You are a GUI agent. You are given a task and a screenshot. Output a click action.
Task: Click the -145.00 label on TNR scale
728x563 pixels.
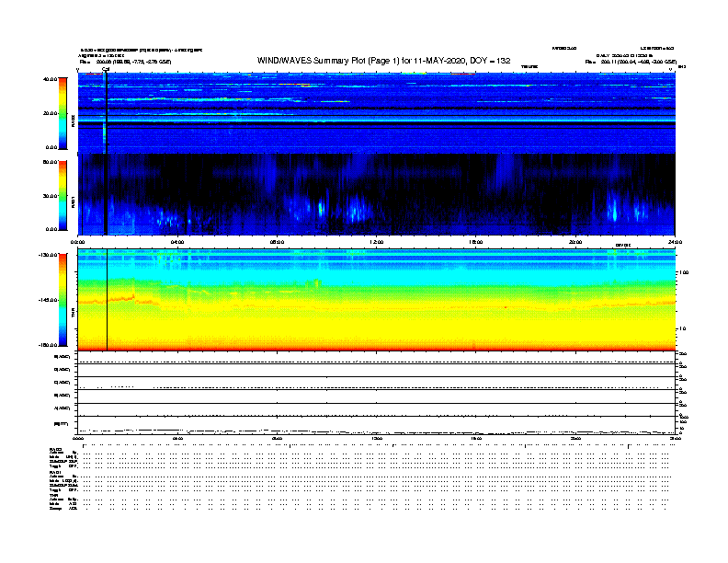[49, 300]
